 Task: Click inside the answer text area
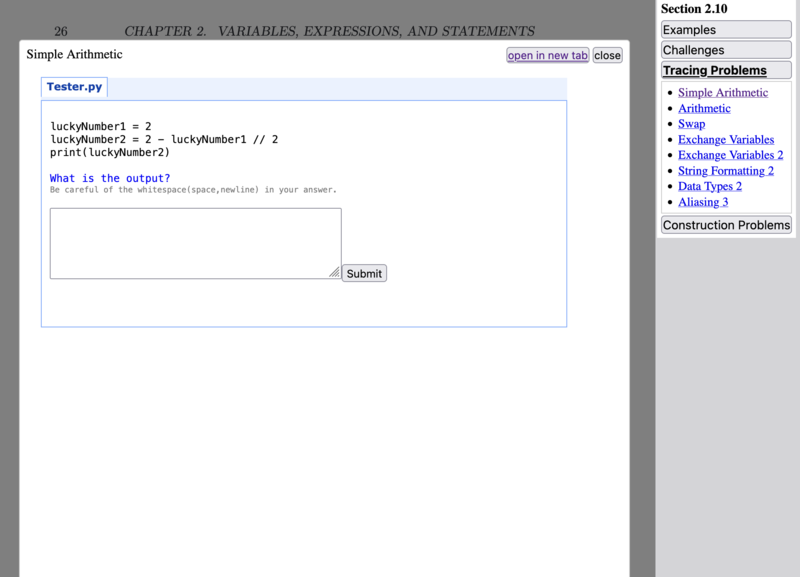pyautogui.click(x=195, y=243)
